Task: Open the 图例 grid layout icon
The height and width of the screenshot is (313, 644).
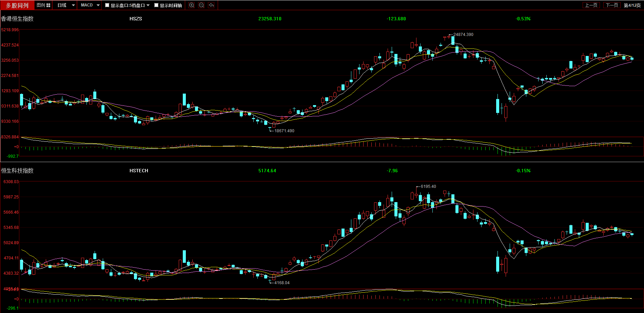Action: [48, 5]
